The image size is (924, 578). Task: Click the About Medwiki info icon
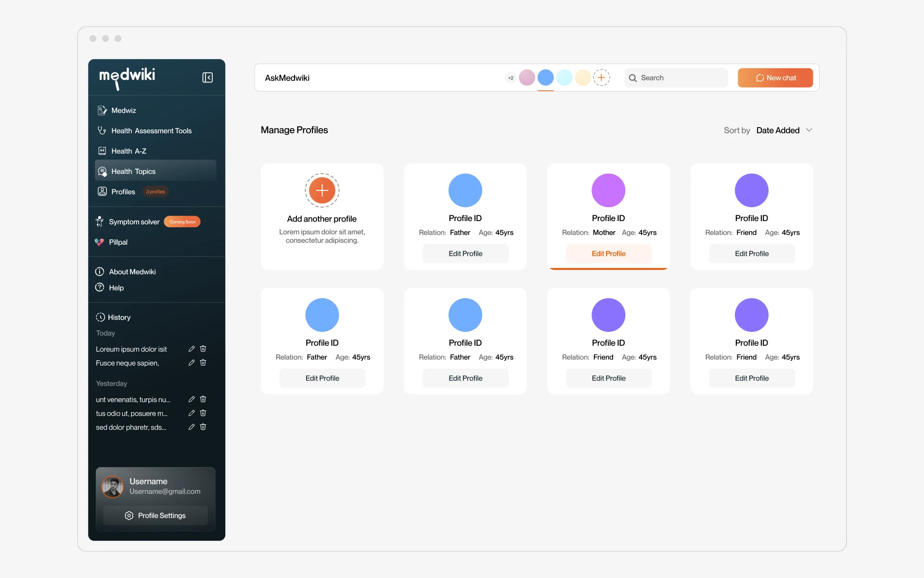pyautogui.click(x=100, y=272)
